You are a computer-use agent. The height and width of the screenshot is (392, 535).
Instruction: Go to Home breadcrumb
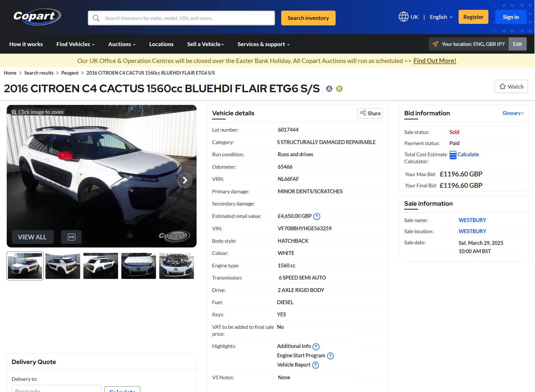10,73
